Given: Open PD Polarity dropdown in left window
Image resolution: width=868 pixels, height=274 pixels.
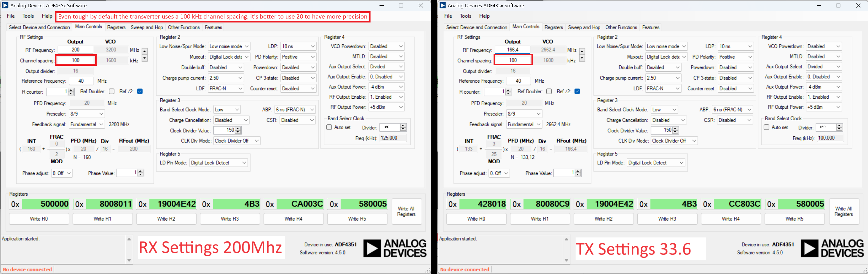Looking at the screenshot, I should coord(298,57).
